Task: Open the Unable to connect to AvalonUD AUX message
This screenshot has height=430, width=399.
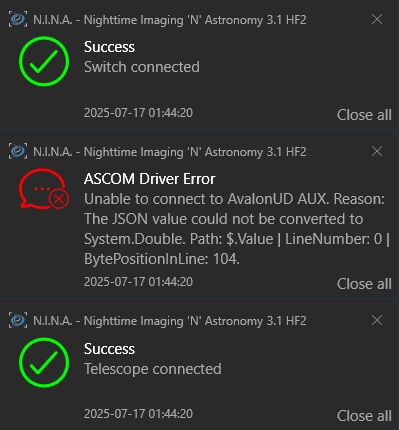Action: pyautogui.click(x=237, y=229)
